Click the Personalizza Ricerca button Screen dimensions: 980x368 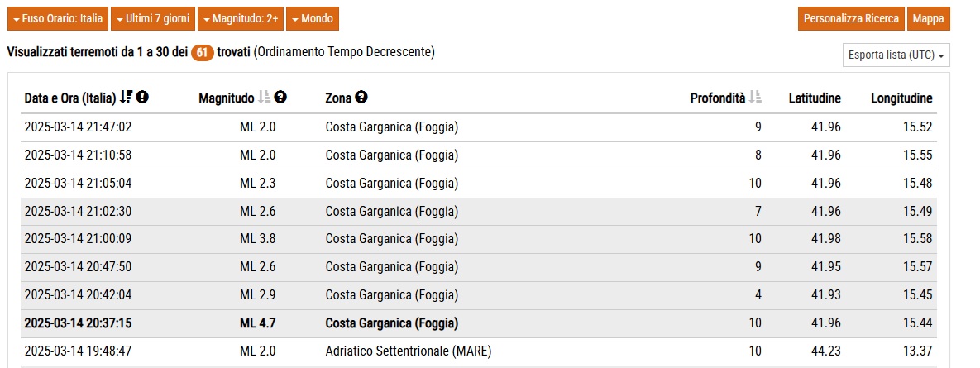pos(851,19)
